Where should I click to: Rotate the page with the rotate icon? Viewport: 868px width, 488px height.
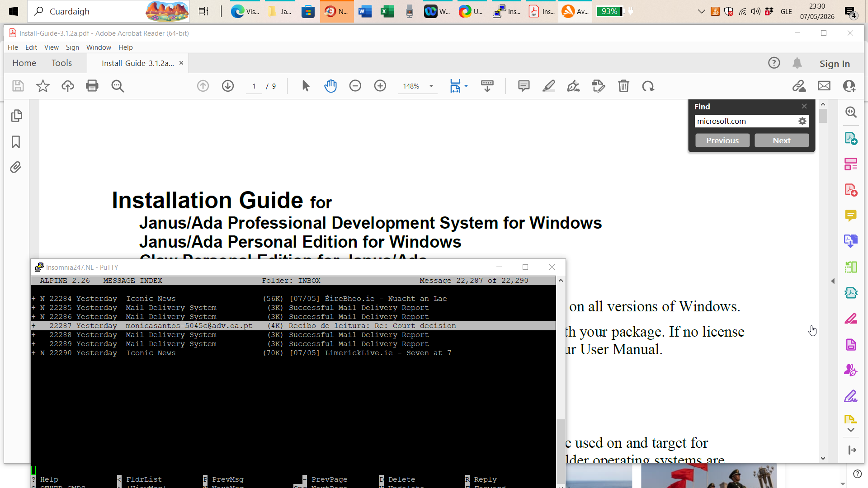(x=648, y=86)
